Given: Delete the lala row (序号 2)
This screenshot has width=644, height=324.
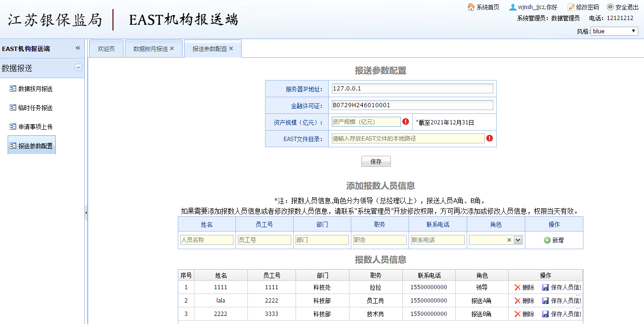Looking at the screenshot, I should click(x=524, y=301).
